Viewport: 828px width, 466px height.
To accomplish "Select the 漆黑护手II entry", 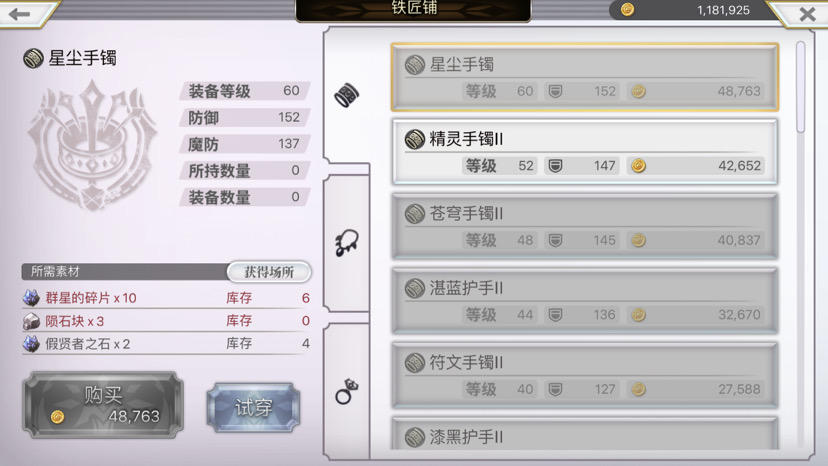I will (x=585, y=433).
